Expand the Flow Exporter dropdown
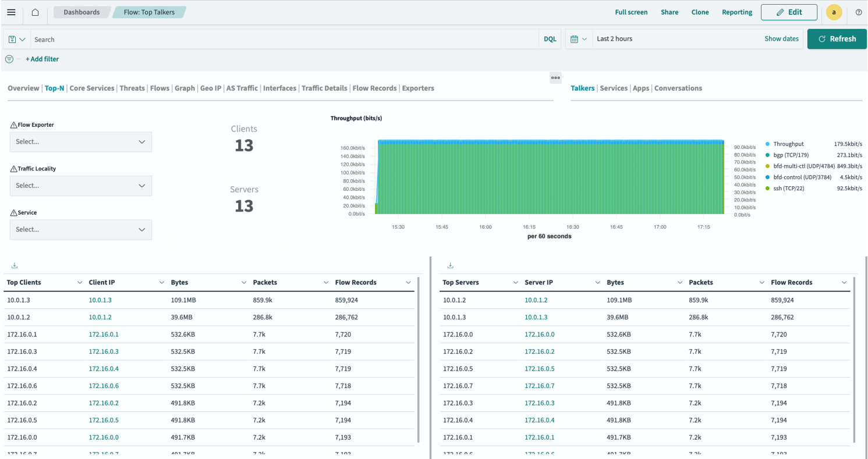The height and width of the screenshot is (459, 868). (x=81, y=142)
